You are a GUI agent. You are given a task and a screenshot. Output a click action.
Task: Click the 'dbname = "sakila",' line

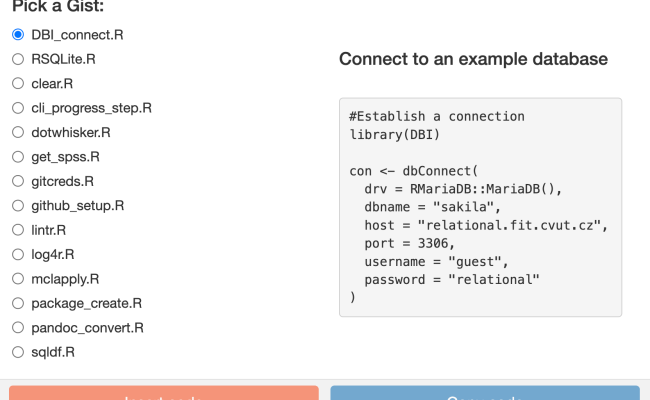coord(433,207)
